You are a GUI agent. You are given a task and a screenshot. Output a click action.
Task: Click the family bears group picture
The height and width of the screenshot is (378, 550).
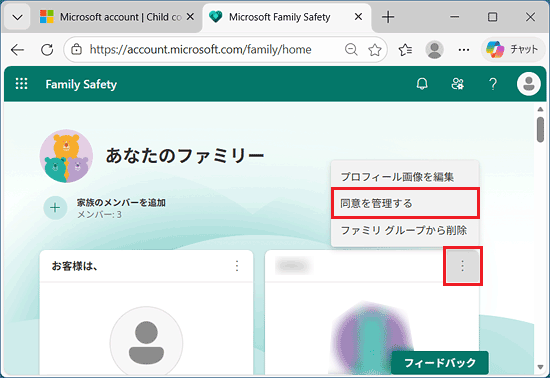[66, 156]
